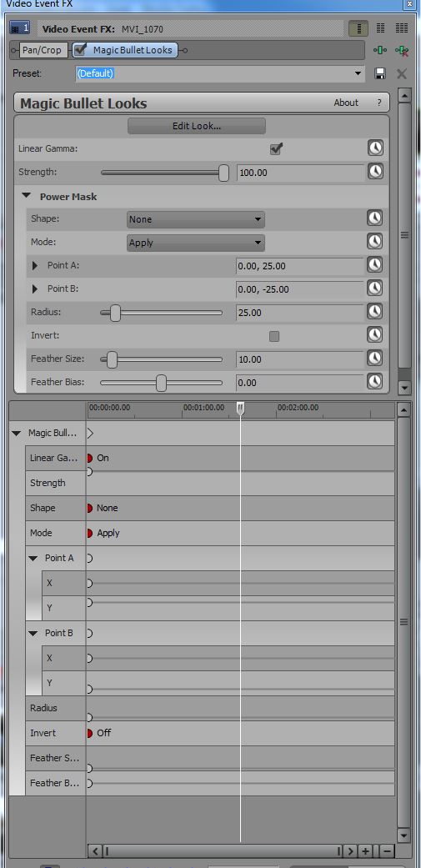Viewport: 421px width, 868px height.
Task: Click the timeline zoom in plus button
Action: coord(366,850)
